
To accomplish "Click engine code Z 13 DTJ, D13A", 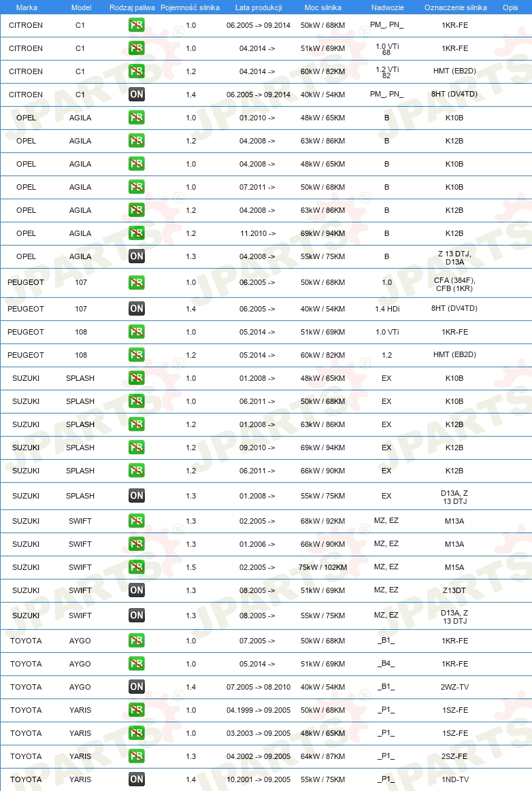I will pyautogui.click(x=454, y=258).
